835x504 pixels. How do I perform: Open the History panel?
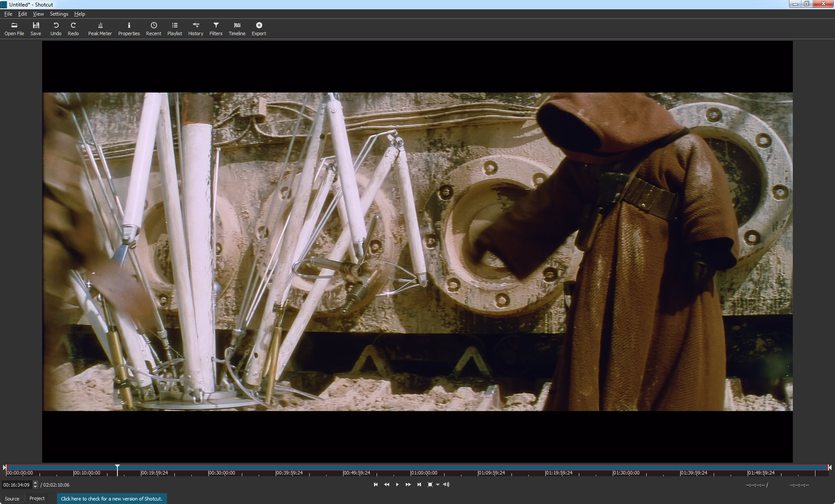click(x=196, y=29)
